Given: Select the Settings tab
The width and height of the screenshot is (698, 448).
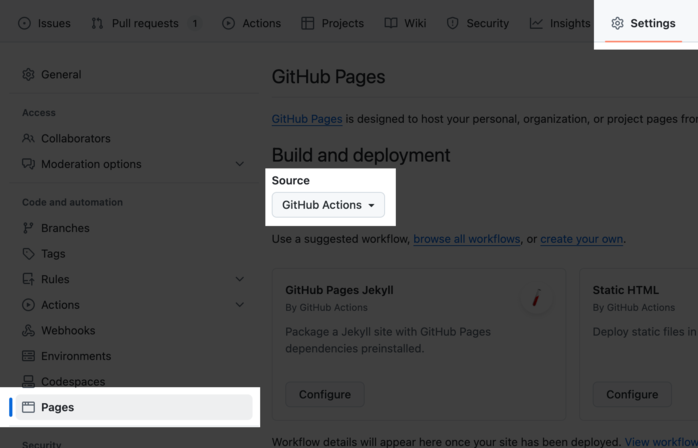Looking at the screenshot, I should (x=644, y=23).
